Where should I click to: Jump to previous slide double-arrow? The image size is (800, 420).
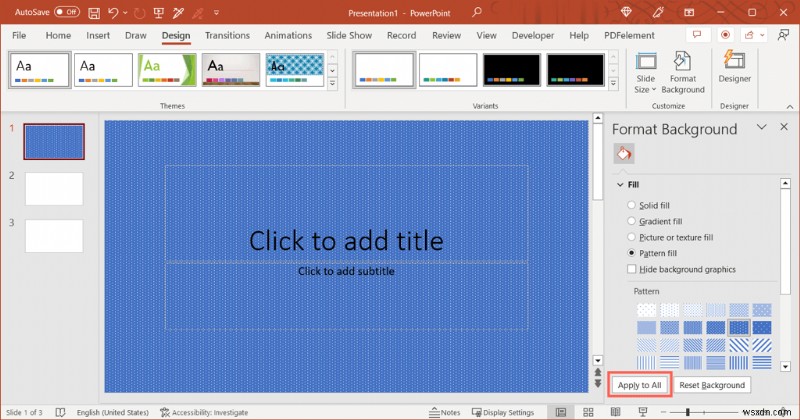coord(597,373)
